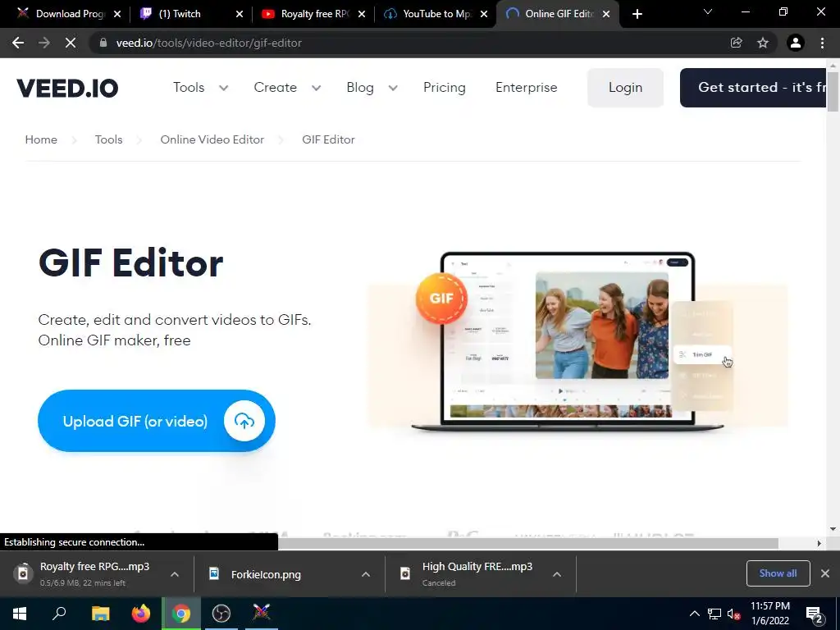Screen dimensions: 840x630
Task: Click the orange GIF badge on illustration
Action: pyautogui.click(x=441, y=299)
